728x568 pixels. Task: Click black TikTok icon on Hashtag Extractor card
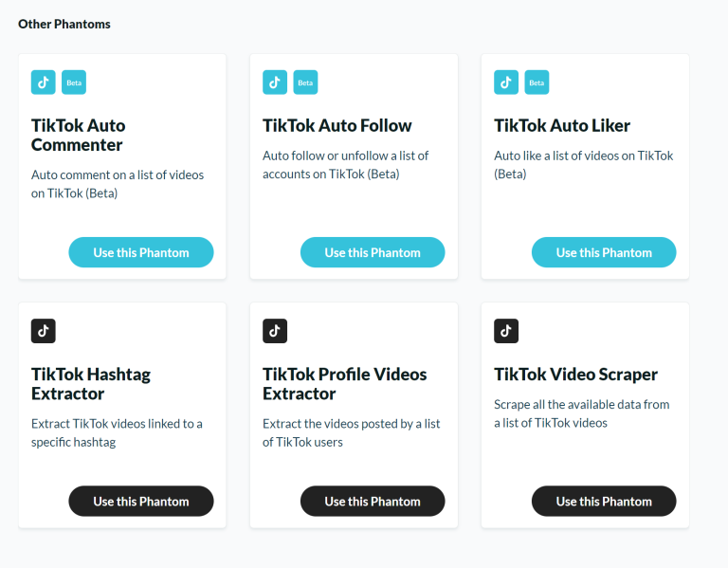pos(44,331)
